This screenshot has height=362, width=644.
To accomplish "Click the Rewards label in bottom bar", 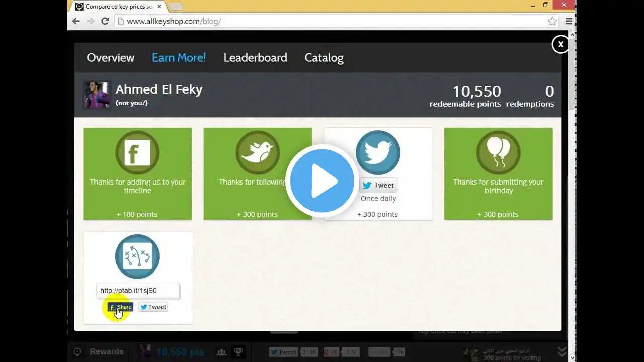I will (106, 352).
